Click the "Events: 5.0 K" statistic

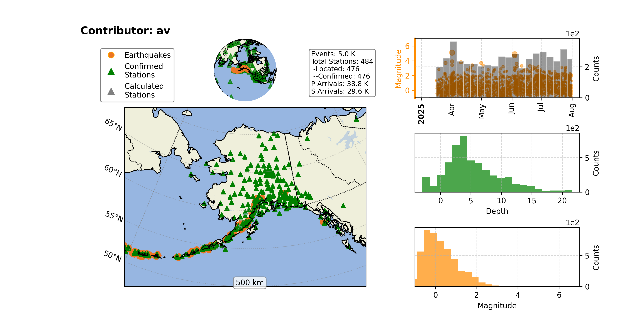click(333, 54)
